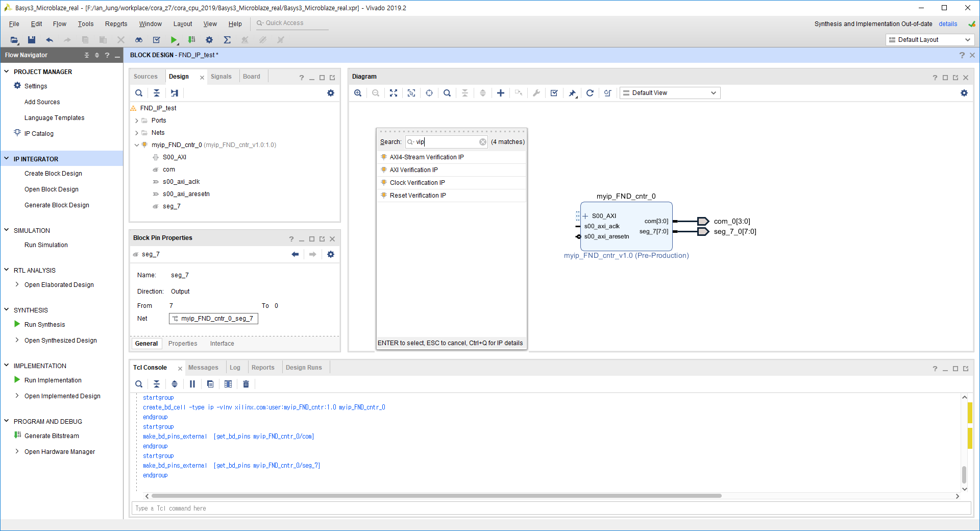Screen dimensions: 980x531
Task: Click the details link for the out-of-date status
Action: point(948,24)
